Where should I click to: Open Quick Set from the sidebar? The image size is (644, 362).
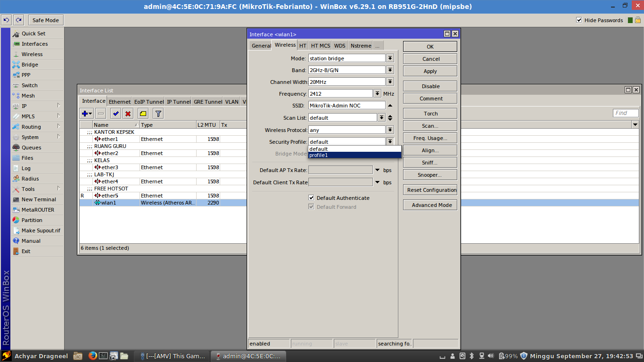pyautogui.click(x=33, y=33)
